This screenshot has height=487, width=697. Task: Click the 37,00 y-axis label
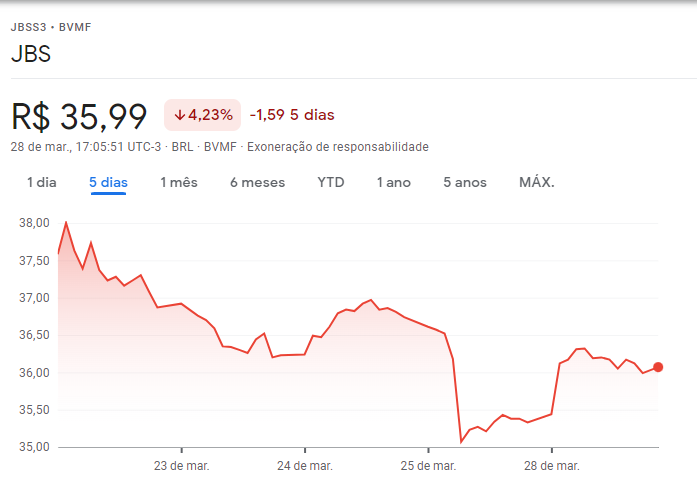[x=34, y=298]
